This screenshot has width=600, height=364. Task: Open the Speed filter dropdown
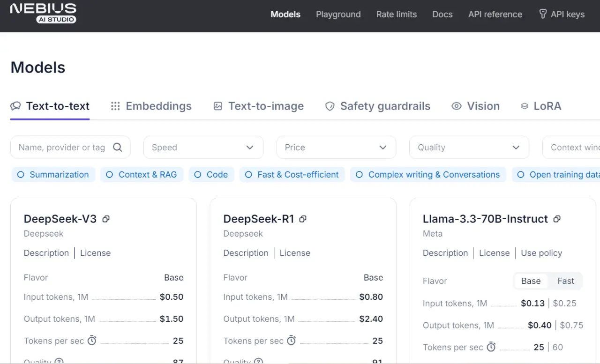pos(203,148)
